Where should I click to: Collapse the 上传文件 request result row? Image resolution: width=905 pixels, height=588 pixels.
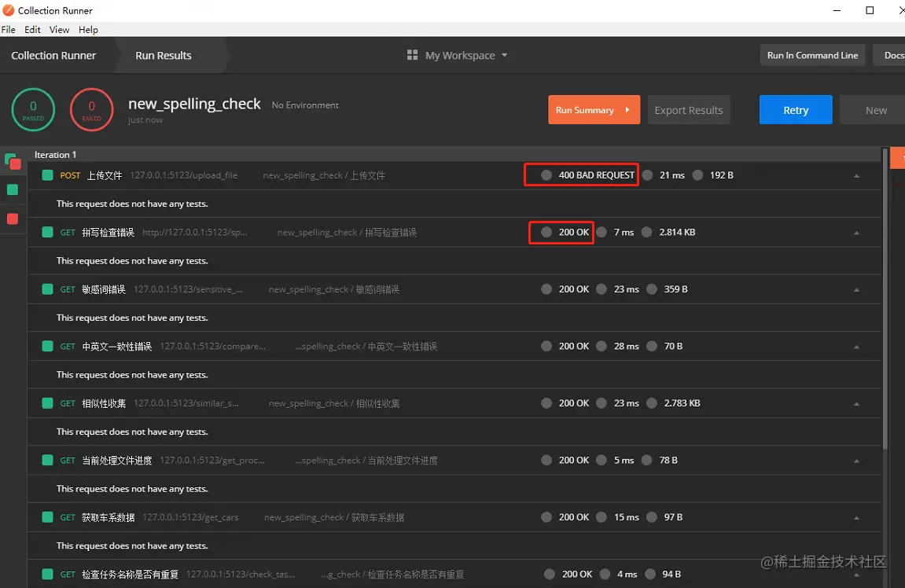[856, 175]
